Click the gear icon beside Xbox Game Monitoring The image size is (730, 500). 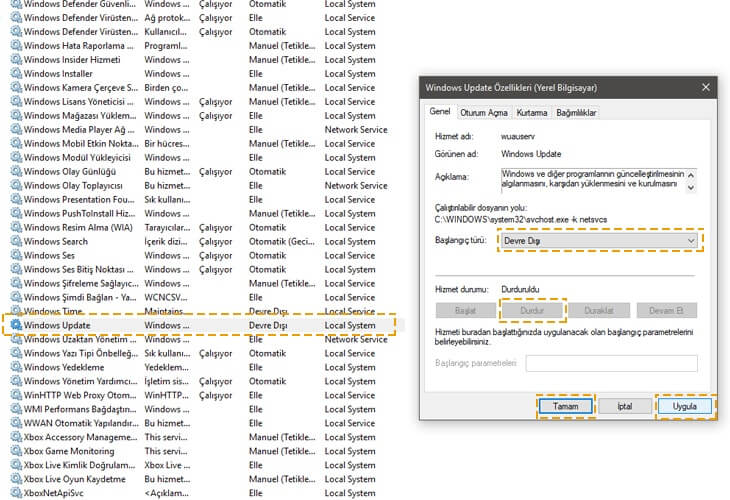(16, 451)
